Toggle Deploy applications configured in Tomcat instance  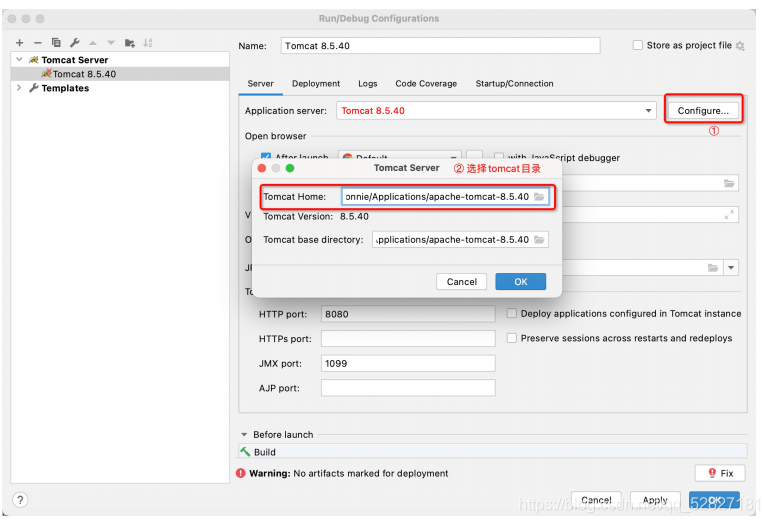512,313
